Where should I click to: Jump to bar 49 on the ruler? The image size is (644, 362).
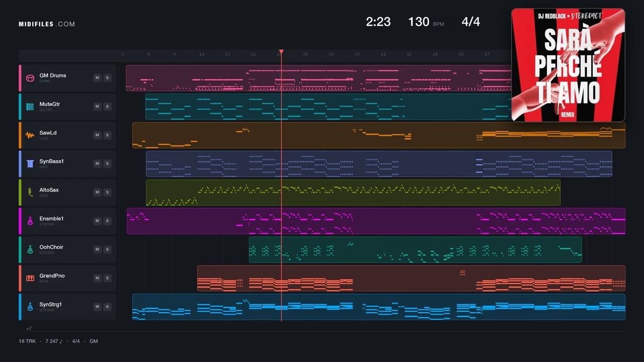click(435, 54)
